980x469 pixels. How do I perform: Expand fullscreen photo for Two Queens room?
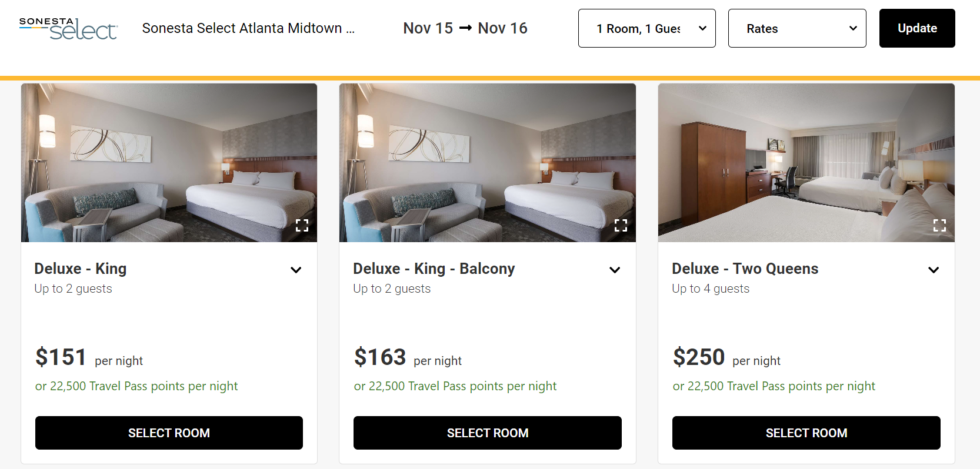tap(939, 225)
